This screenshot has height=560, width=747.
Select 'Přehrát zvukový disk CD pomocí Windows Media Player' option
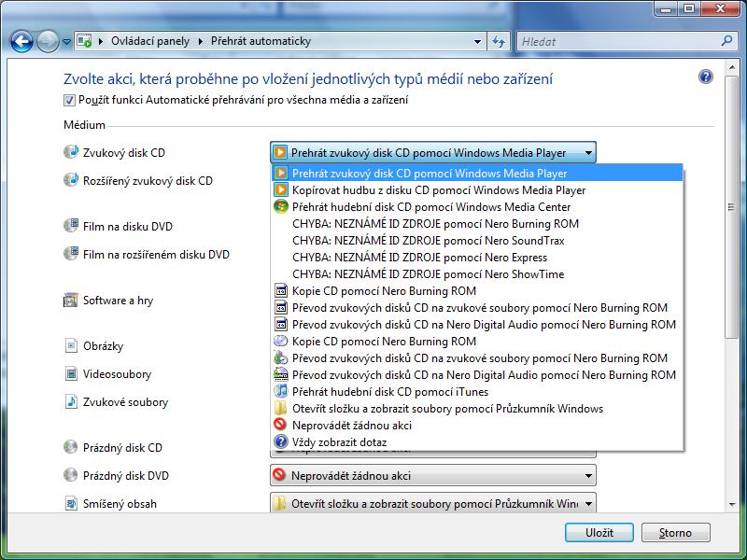(477, 174)
